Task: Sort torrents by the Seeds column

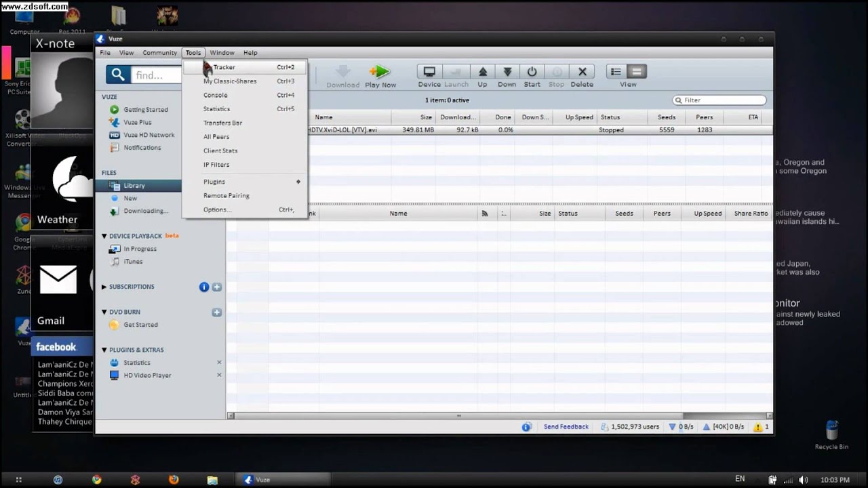Action: coord(667,117)
